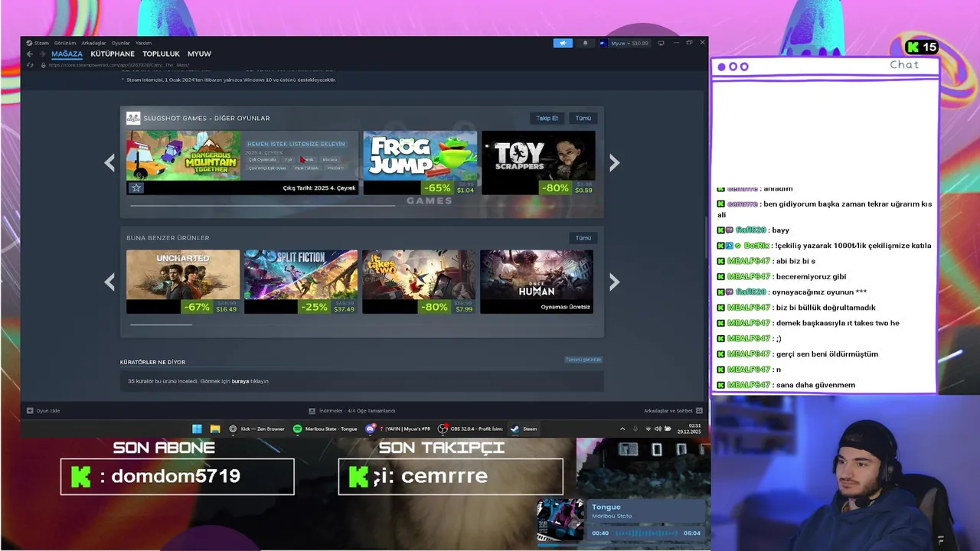The image size is (980, 551).
Task: Switch to Discord taskbar item
Action: (398, 429)
